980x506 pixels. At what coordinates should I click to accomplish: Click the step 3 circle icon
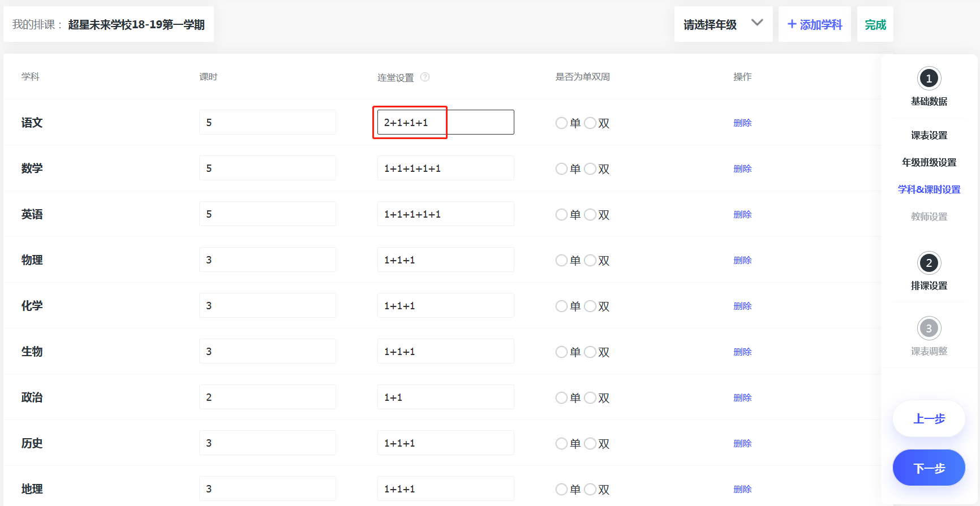coord(929,328)
